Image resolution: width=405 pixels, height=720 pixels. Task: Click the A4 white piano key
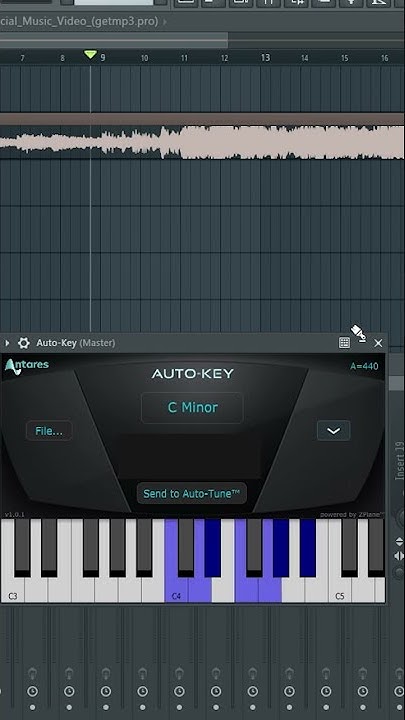293,590
